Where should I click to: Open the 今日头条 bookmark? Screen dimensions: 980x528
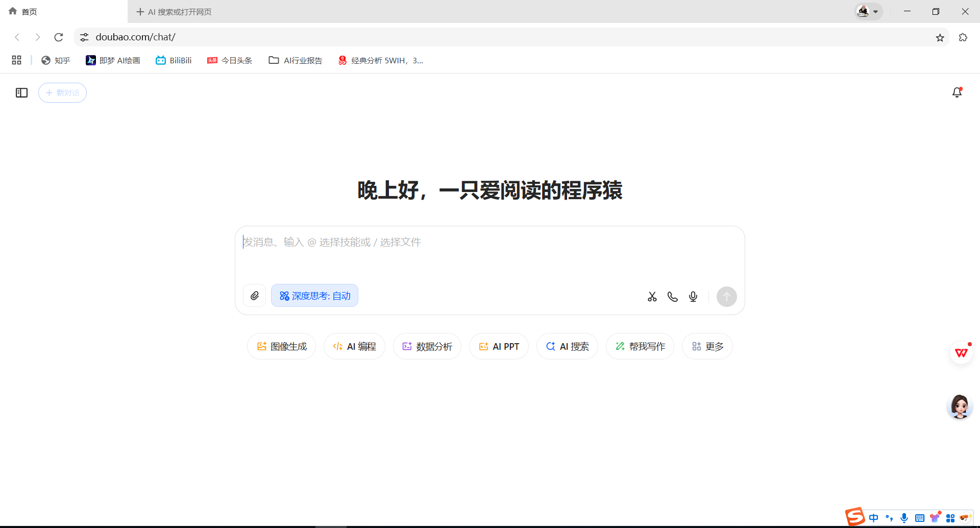pos(230,60)
